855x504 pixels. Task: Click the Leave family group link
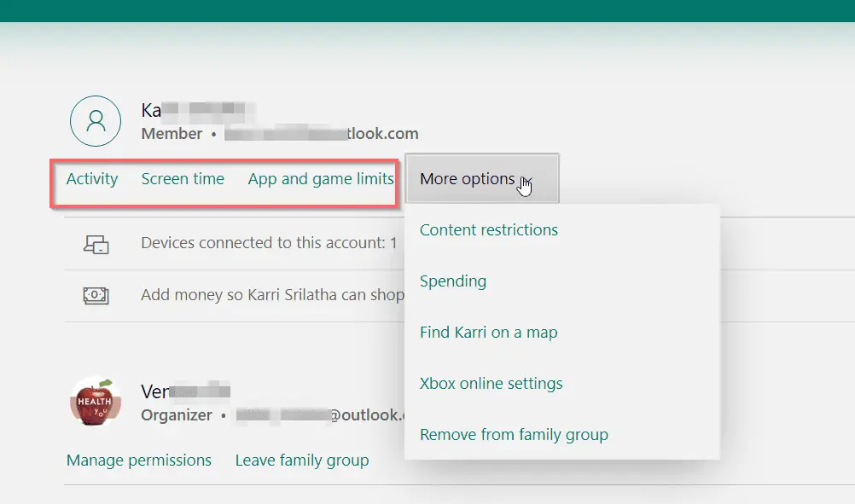pyautogui.click(x=302, y=461)
